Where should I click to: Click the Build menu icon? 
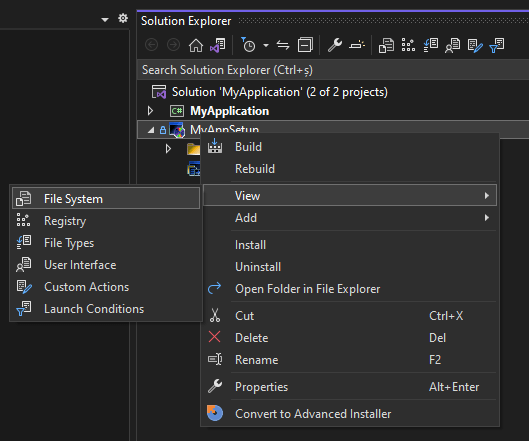coord(215,146)
